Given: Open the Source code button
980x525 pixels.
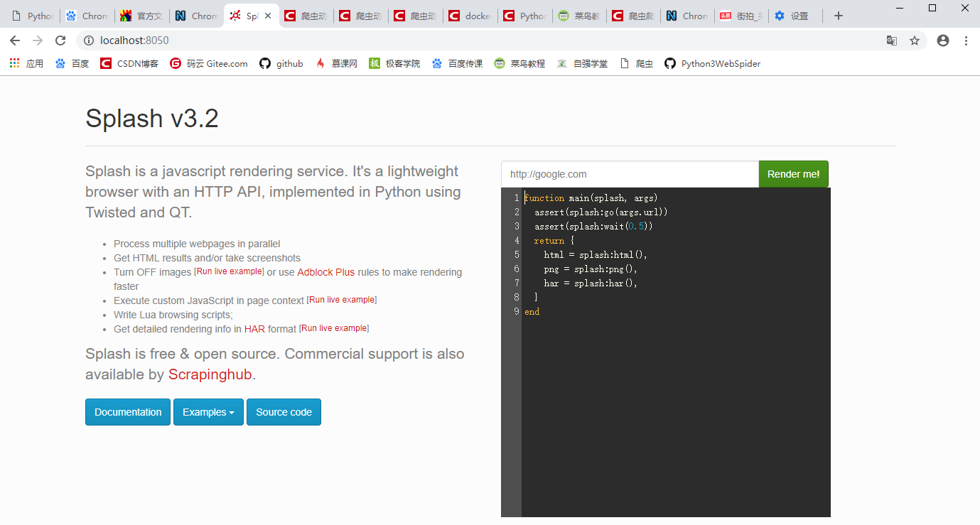Looking at the screenshot, I should 284,412.
